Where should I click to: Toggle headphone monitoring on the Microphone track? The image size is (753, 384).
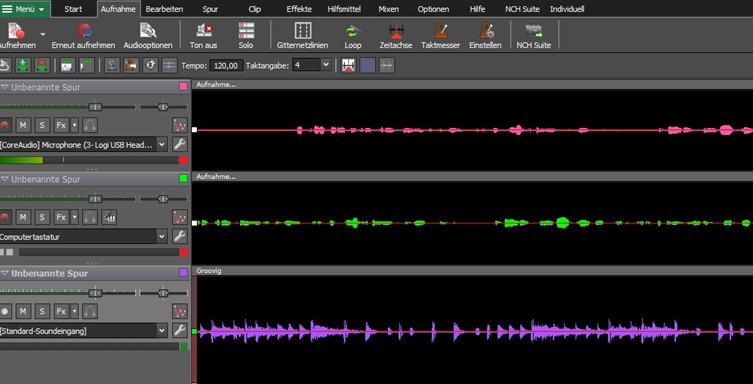pyautogui.click(x=90, y=125)
